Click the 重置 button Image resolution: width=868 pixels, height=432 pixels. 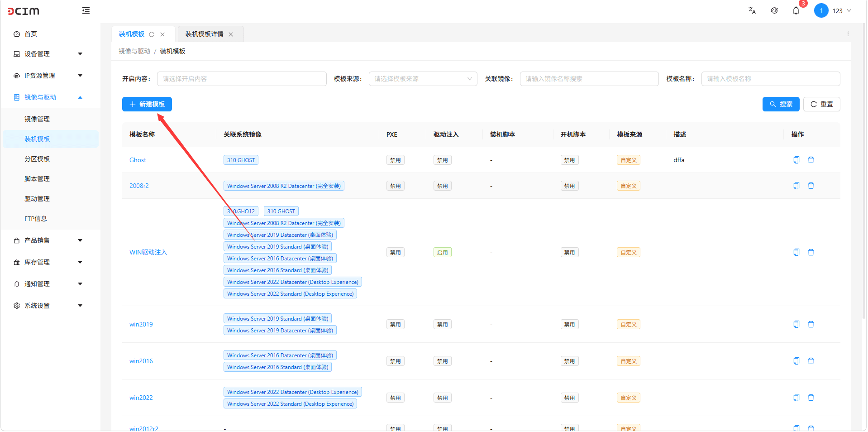[x=821, y=104]
